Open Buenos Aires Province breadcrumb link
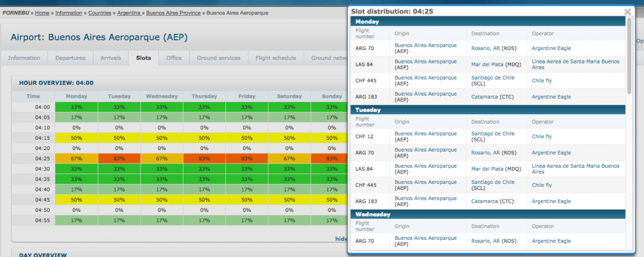Screen dimensions: 644x257 (173, 12)
